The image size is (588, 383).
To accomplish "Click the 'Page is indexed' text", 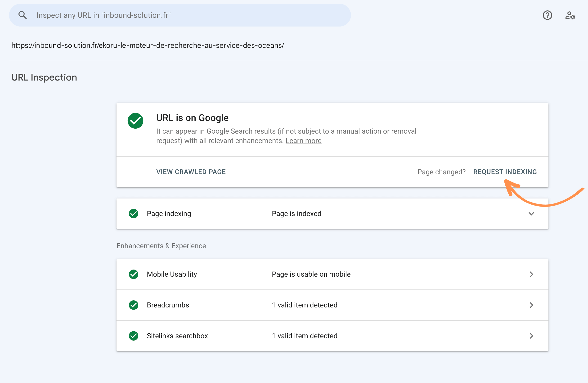I will point(296,213).
